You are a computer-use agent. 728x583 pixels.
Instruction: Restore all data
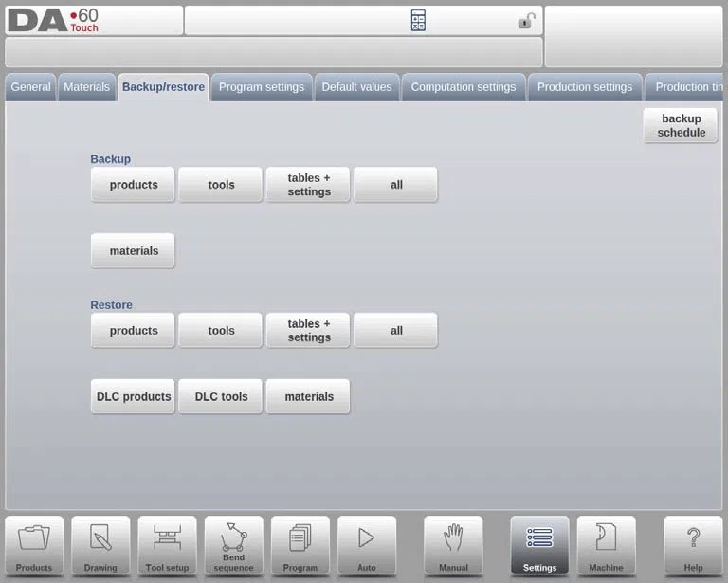(395, 331)
